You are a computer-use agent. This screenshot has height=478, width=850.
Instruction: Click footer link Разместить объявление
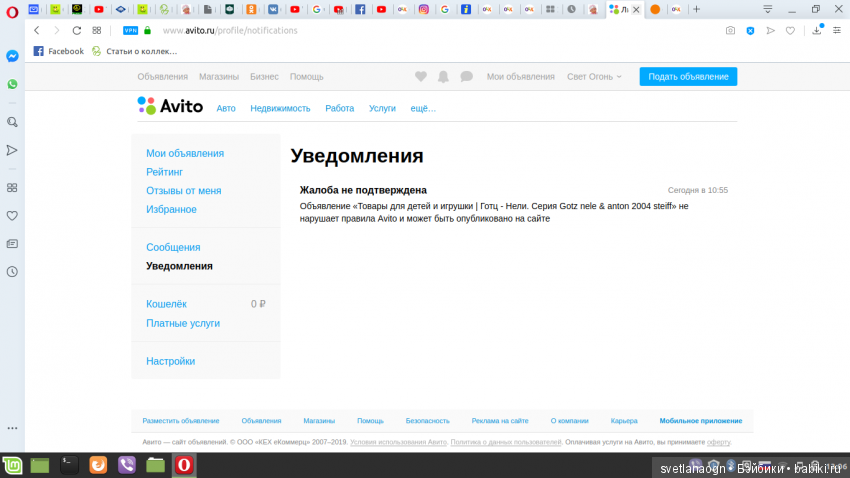tap(181, 421)
